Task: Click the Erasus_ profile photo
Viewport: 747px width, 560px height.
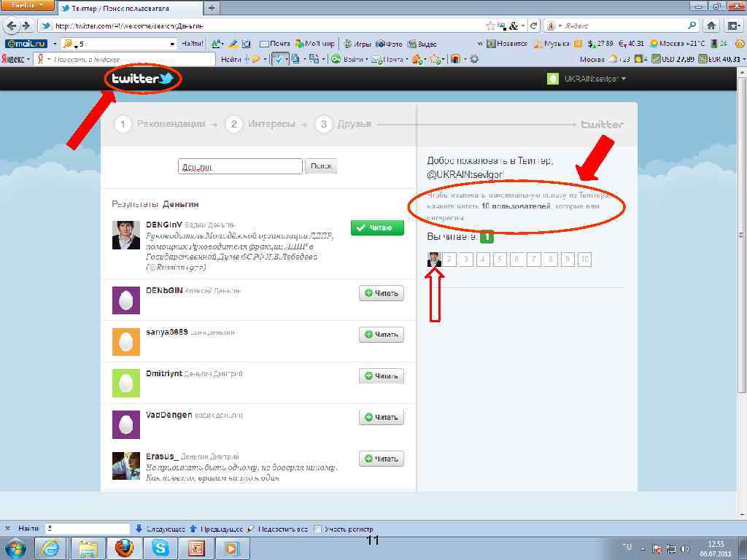Action: tap(125, 466)
